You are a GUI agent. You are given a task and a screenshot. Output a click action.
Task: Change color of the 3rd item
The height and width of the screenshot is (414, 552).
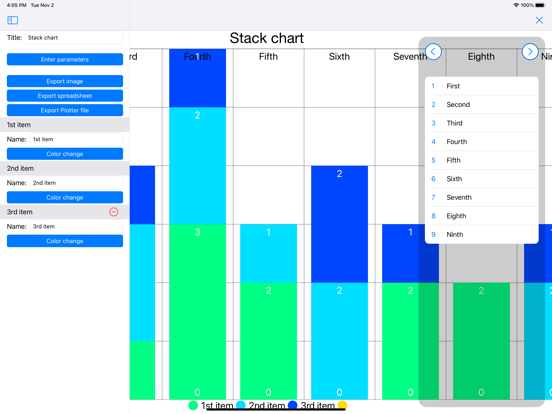pos(65,241)
